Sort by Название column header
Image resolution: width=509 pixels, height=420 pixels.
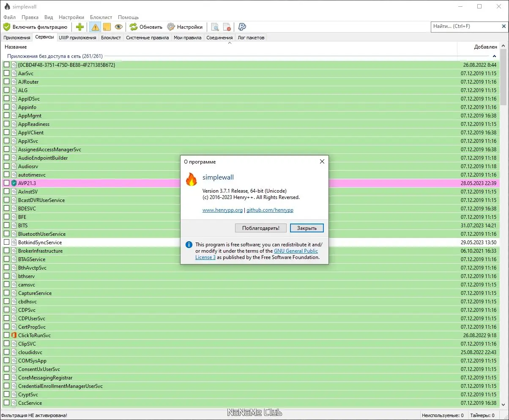(228, 47)
